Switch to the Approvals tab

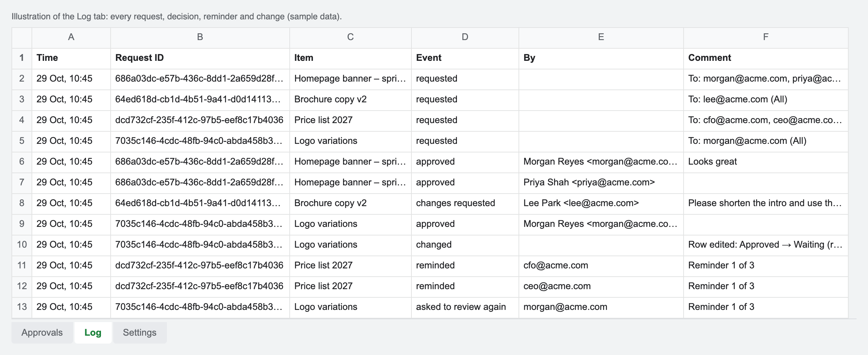[x=42, y=332]
